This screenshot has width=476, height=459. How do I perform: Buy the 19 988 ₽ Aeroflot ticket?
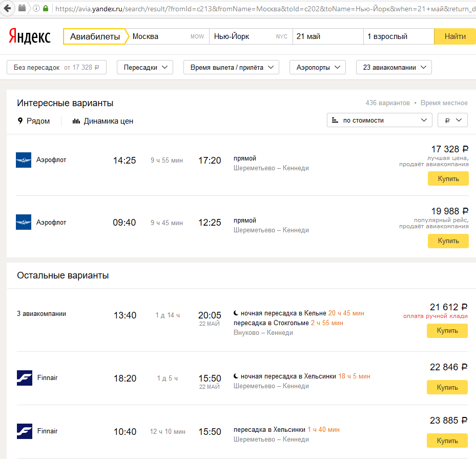click(x=448, y=241)
